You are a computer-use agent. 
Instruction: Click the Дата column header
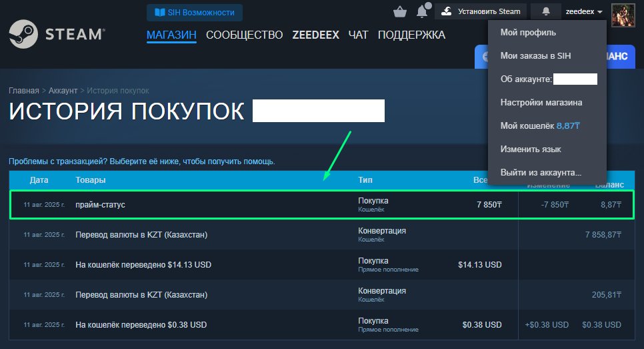[39, 180]
